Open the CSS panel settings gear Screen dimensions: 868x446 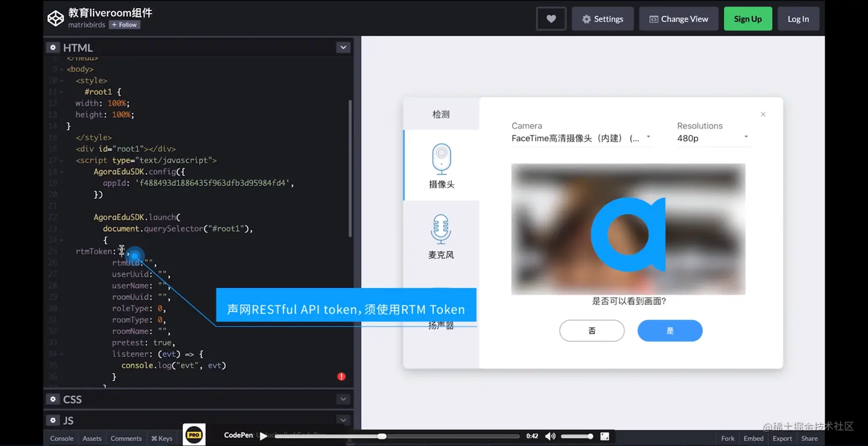53,399
